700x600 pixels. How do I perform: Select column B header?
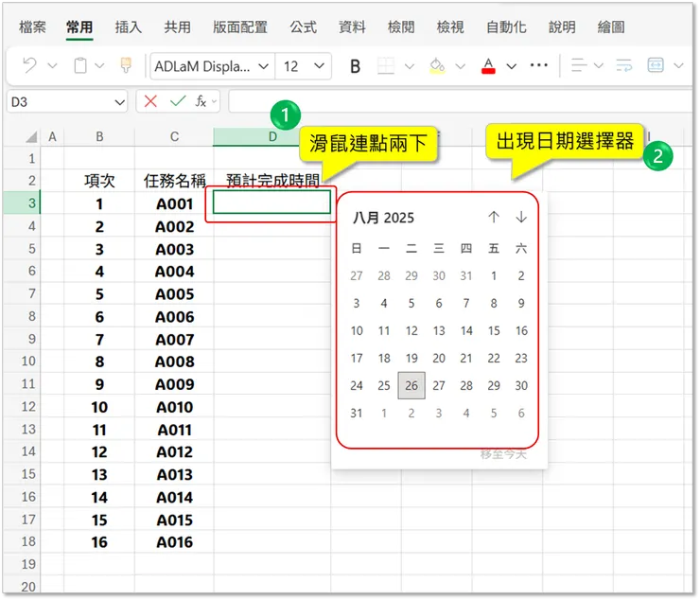point(99,136)
